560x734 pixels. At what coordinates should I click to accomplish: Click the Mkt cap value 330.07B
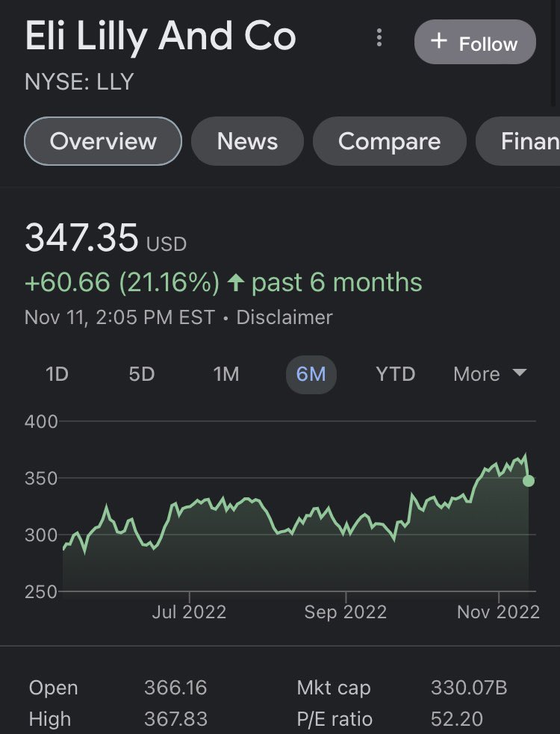(469, 688)
